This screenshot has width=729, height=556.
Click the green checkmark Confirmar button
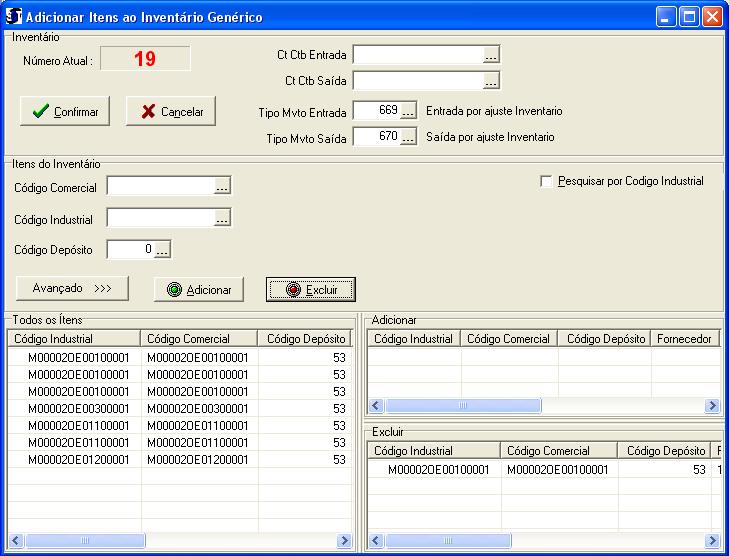pos(65,112)
